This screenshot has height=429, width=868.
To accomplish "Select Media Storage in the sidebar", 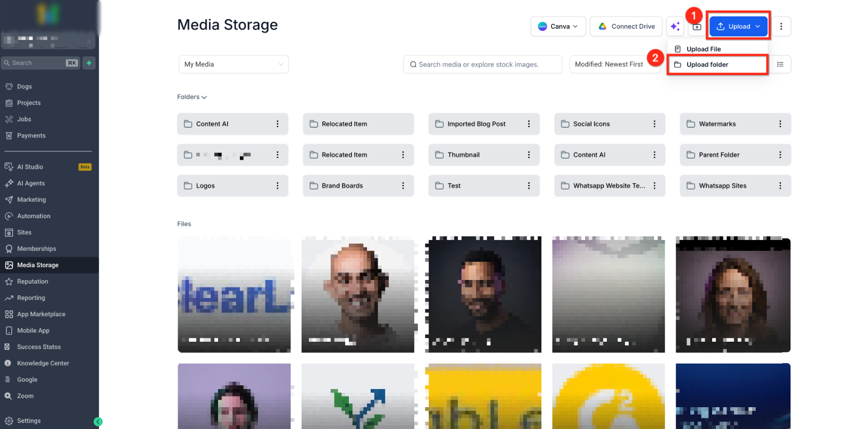I will click(49, 265).
